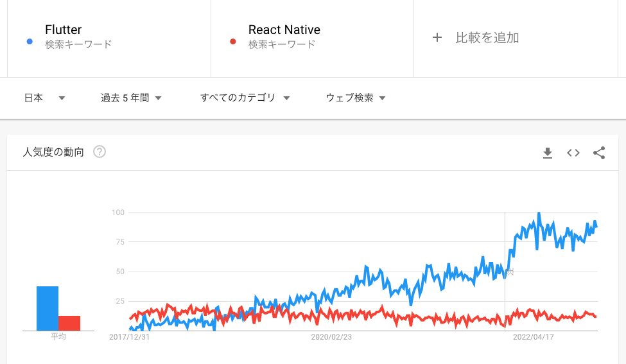The image size is (626, 364).
Task: Click the 人気度の動向 heading
Action: pos(53,152)
